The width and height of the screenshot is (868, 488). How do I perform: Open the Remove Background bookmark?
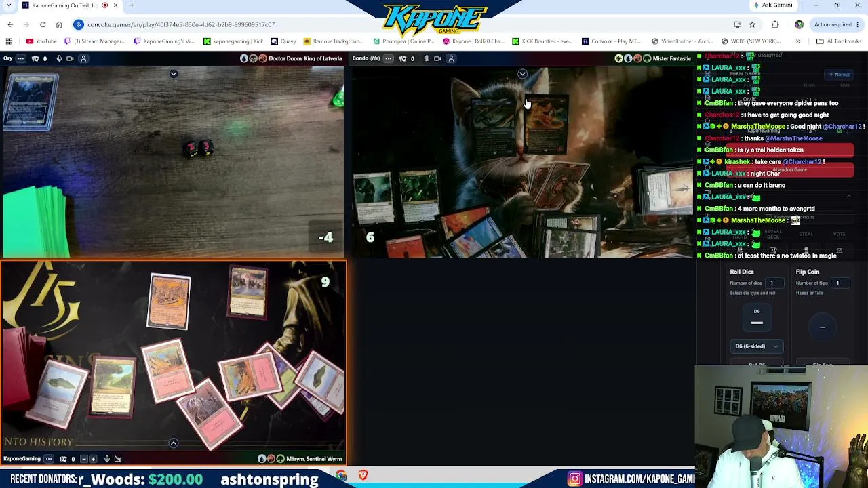[334, 41]
